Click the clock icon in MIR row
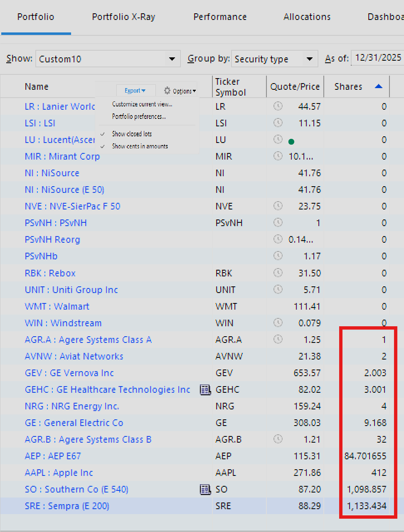 pos(278,156)
